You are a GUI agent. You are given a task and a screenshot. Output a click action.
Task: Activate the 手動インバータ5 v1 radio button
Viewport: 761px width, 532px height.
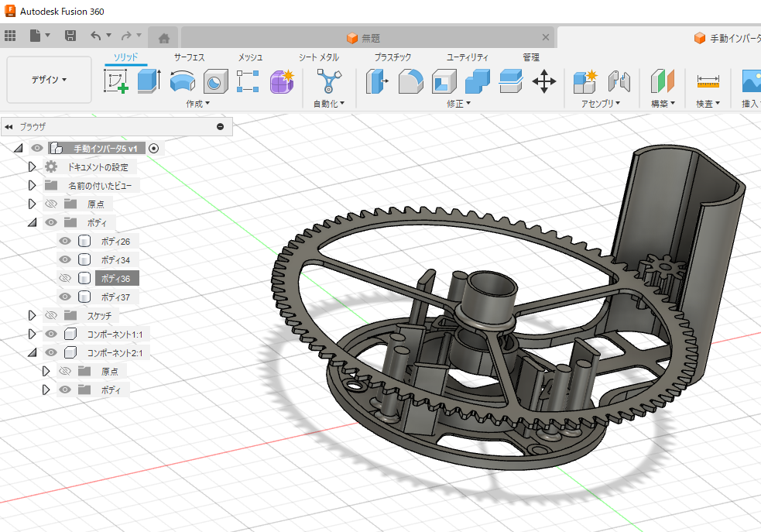pos(154,148)
